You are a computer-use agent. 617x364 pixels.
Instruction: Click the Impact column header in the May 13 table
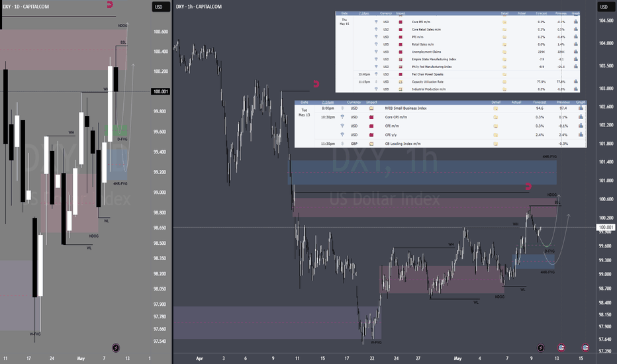point(371,103)
